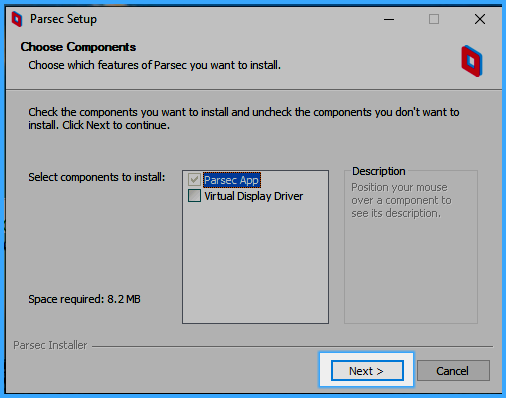506x398 pixels.
Task: Click the Space required: 8.2 MB text
Action: pos(84,299)
